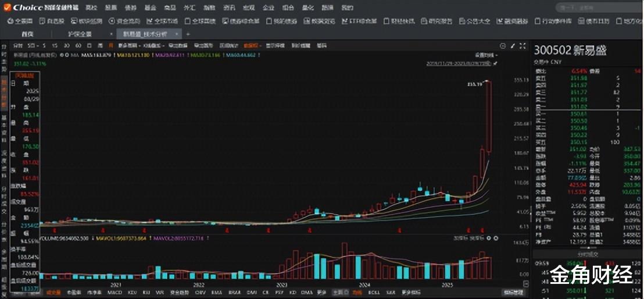This screenshot has width=644, height=299.
Task: Toggle the MA display circle icon
Action: tap(66, 54)
